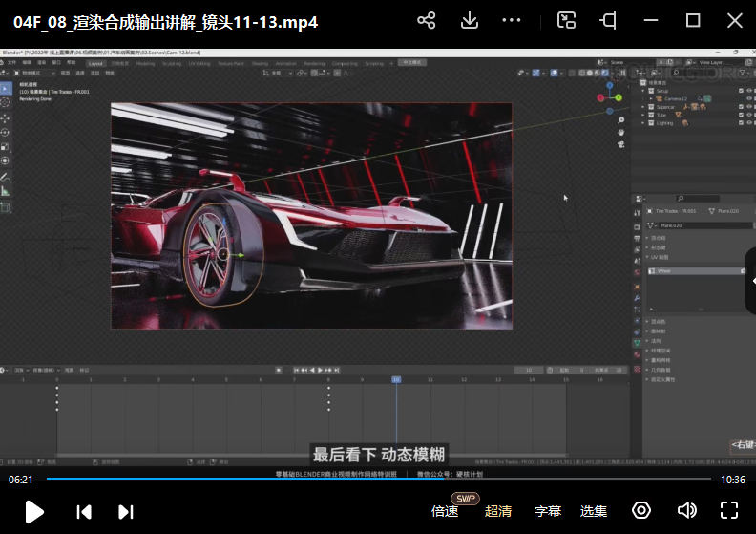The image size is (756, 534).
Task: Seek using the video progress bar
Action: 382,479
